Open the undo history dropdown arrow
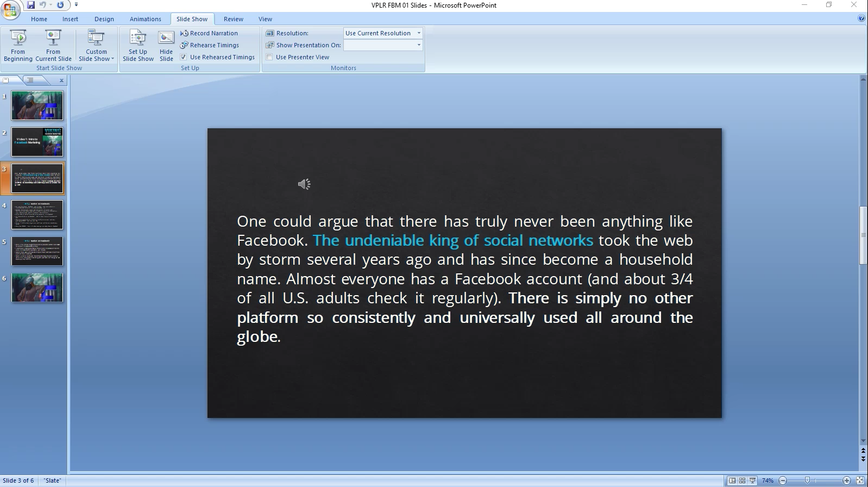Viewport: 868px width, 487px height. (51, 5)
